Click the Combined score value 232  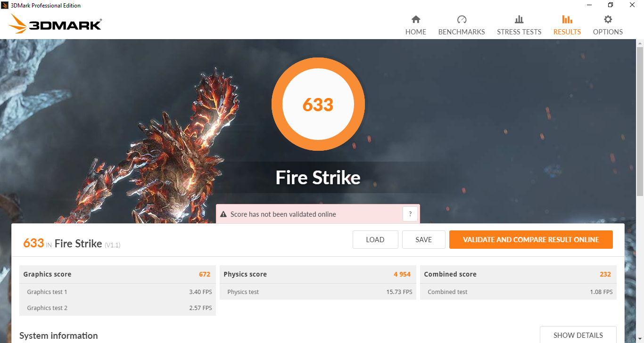[x=605, y=274]
